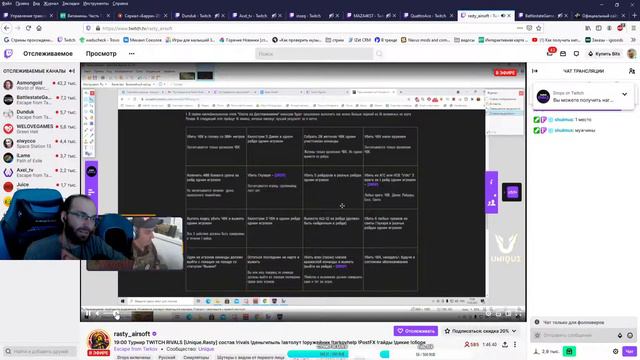Open a new browser tab with plus
640x360 pixels.
634,16
